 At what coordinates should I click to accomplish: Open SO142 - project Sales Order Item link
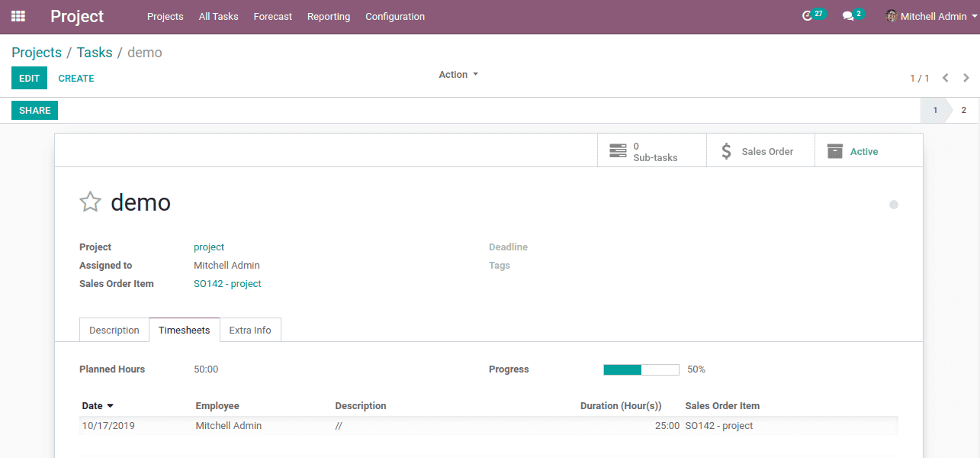(227, 283)
